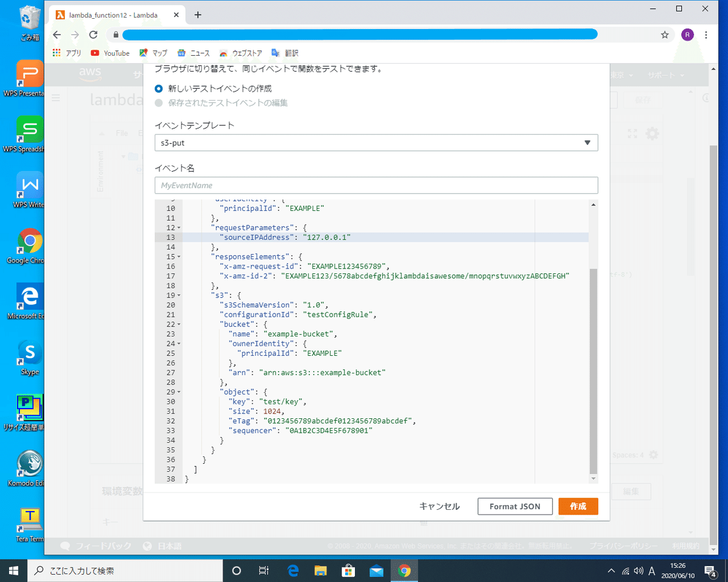Open Microsoft Store from the taskbar
728x582 pixels.
348,570
